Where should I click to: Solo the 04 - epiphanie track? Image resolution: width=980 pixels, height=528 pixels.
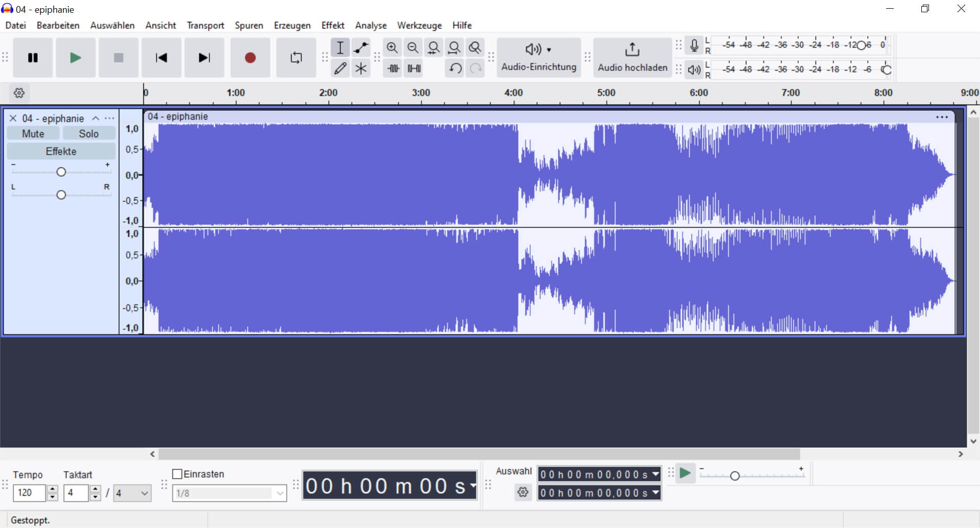pyautogui.click(x=88, y=134)
